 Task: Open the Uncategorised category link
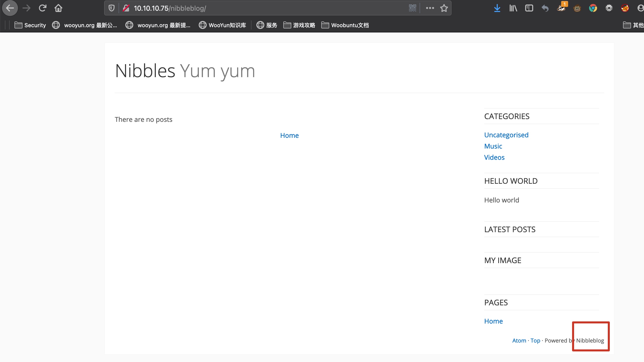[x=506, y=135]
